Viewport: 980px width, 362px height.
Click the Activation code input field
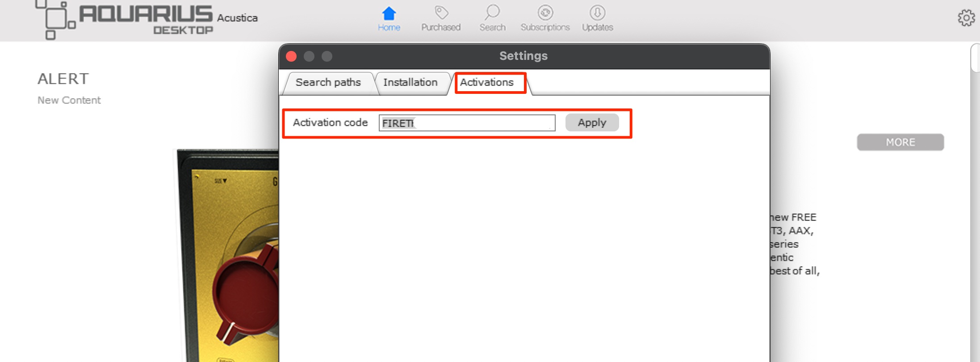[x=467, y=123]
